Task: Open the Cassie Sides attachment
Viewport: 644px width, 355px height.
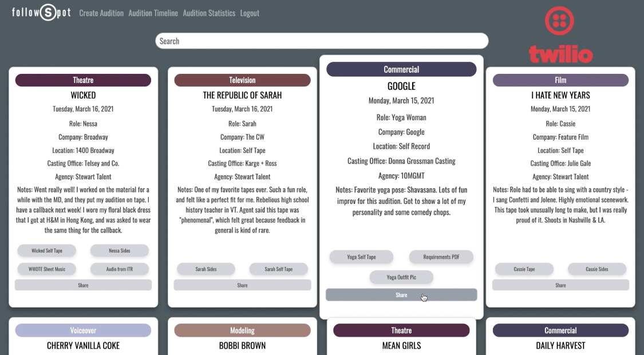Action: pyautogui.click(x=596, y=269)
